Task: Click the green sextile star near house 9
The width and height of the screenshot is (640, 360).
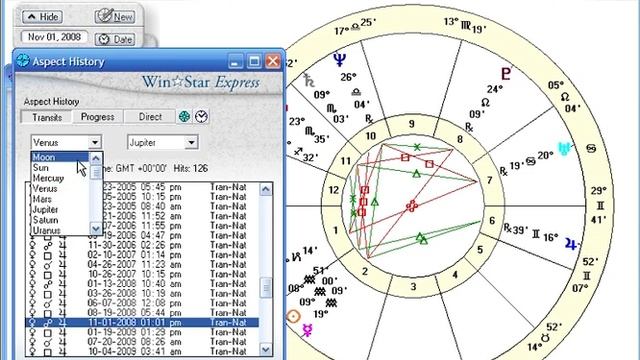Action: [417, 147]
